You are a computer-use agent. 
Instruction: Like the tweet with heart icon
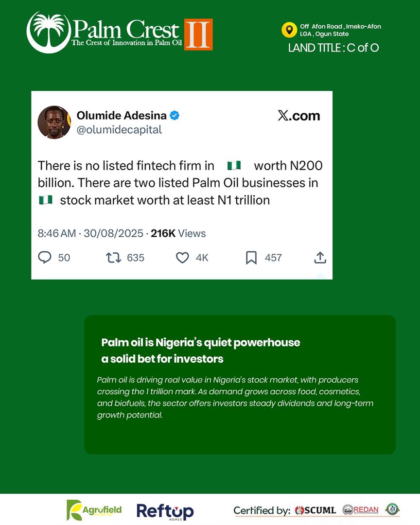pos(182,258)
